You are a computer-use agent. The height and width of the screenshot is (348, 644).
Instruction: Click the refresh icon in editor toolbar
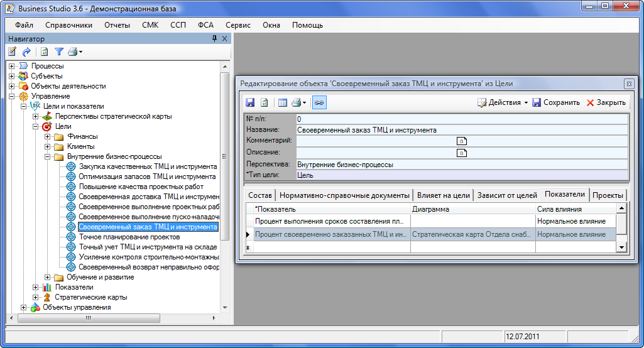click(x=265, y=103)
